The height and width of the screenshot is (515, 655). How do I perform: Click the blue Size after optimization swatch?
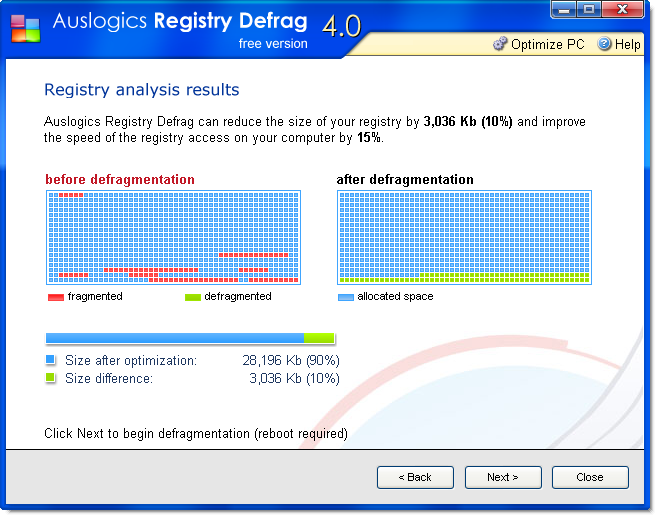coord(50,359)
